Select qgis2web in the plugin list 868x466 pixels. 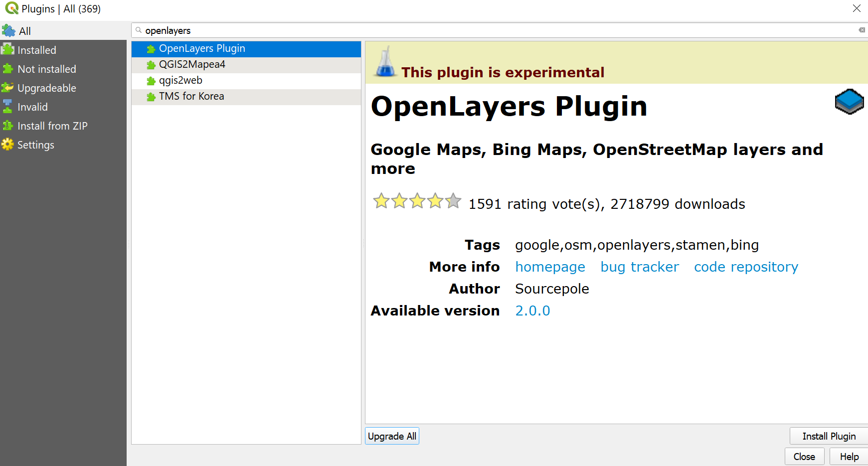pyautogui.click(x=246, y=81)
